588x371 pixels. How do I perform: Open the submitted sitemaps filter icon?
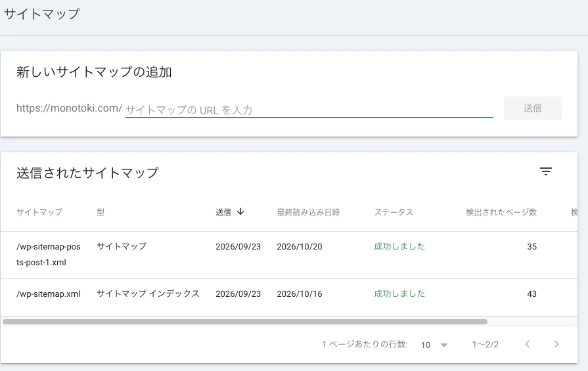coord(546,171)
